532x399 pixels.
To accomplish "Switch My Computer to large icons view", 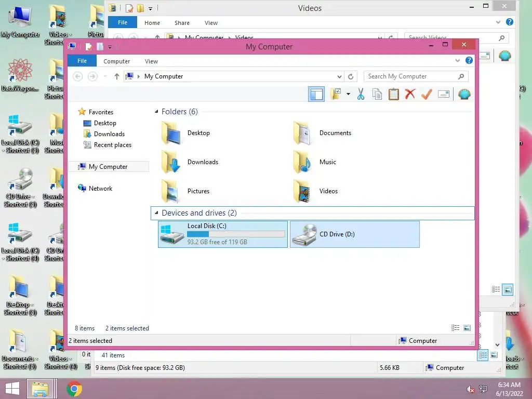I will coord(467,328).
